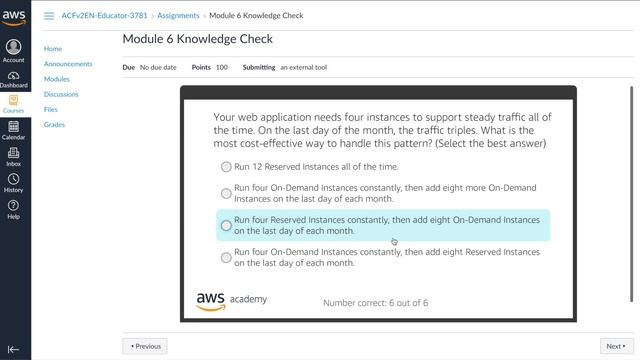Open the Inbox icon
Viewport: 640px width, 360px height.
tap(13, 153)
